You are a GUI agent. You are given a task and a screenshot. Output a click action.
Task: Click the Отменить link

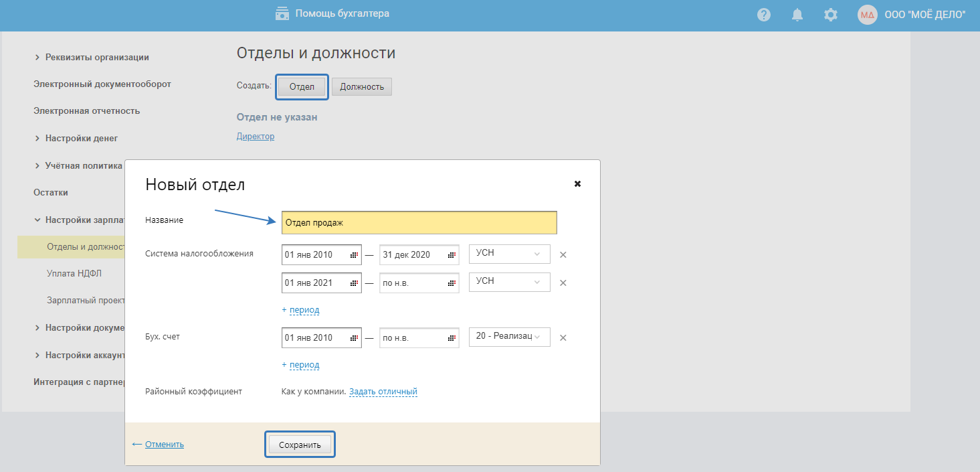click(164, 445)
